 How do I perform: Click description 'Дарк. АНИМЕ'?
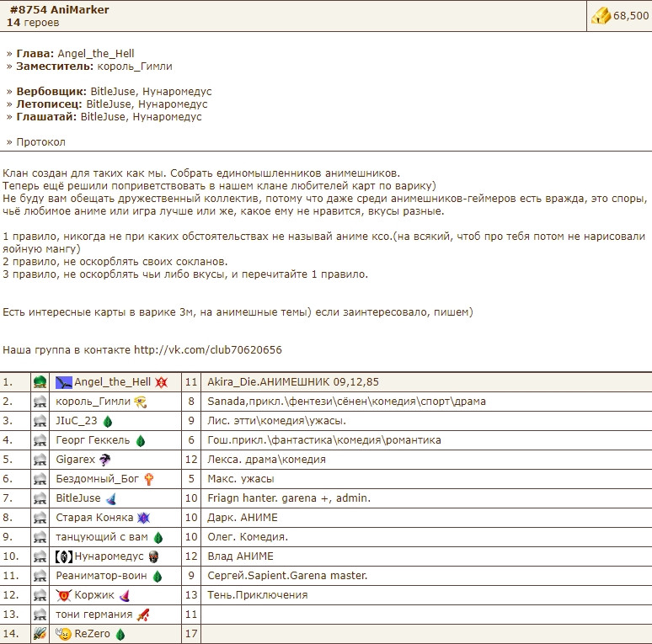click(x=243, y=518)
